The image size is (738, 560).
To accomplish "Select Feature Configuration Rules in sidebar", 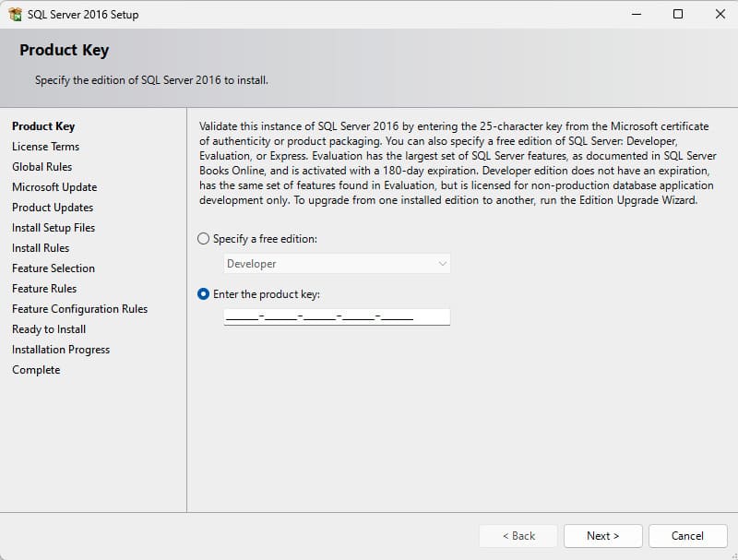I will click(79, 309).
